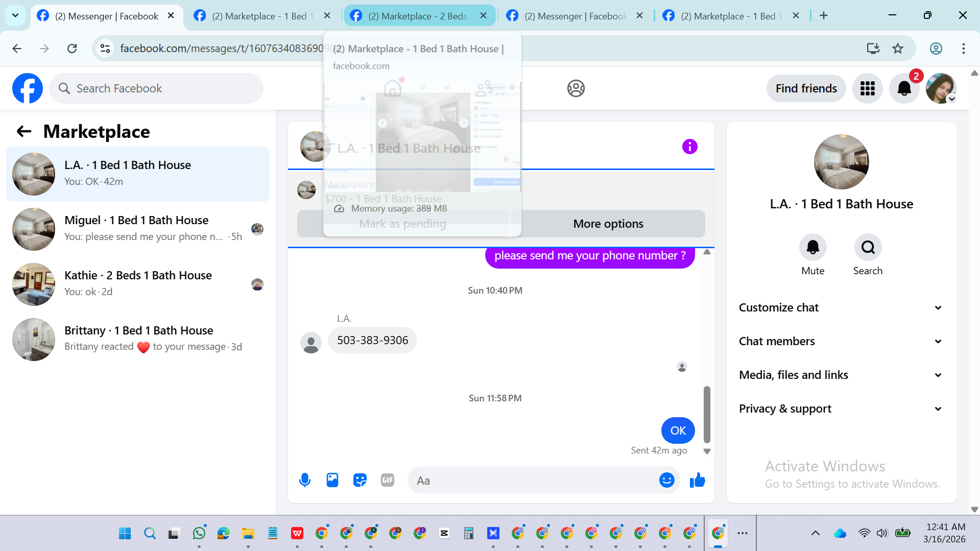Expand Media, files and links section

click(841, 375)
